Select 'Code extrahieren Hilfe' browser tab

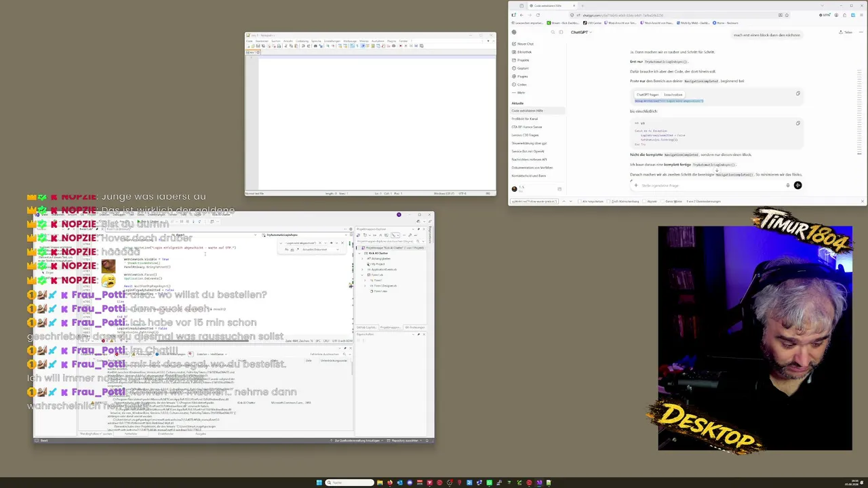tap(553, 5)
